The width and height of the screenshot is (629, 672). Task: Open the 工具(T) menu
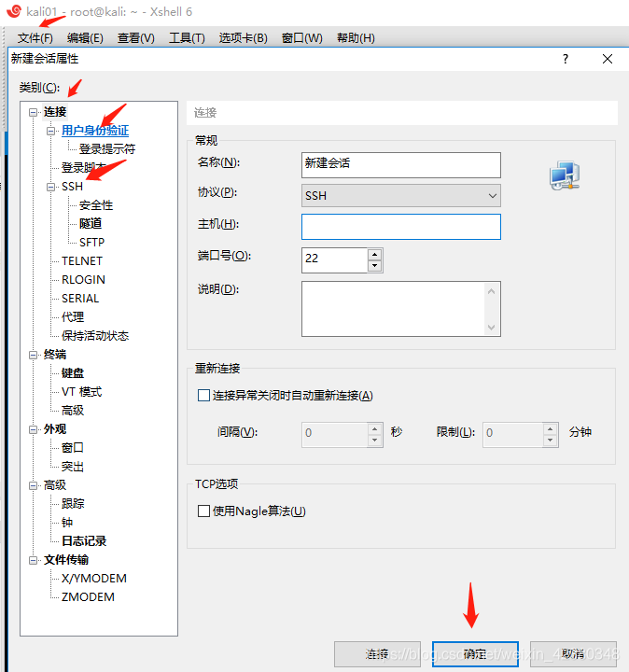187,38
